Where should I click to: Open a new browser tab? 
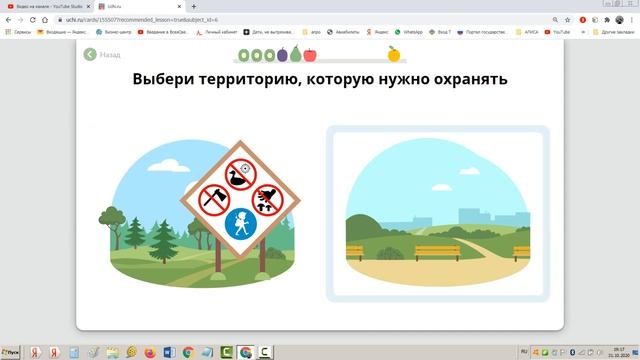tap(194, 7)
